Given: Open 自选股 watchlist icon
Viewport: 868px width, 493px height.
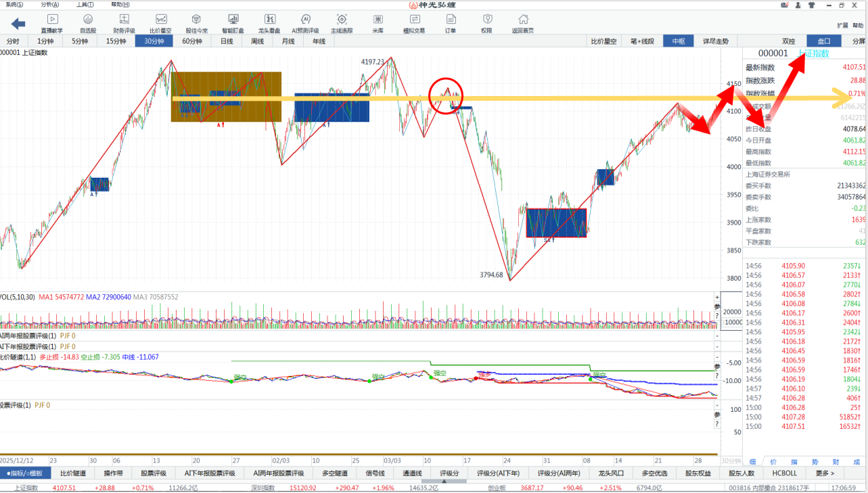Looking at the screenshot, I should click(x=88, y=24).
